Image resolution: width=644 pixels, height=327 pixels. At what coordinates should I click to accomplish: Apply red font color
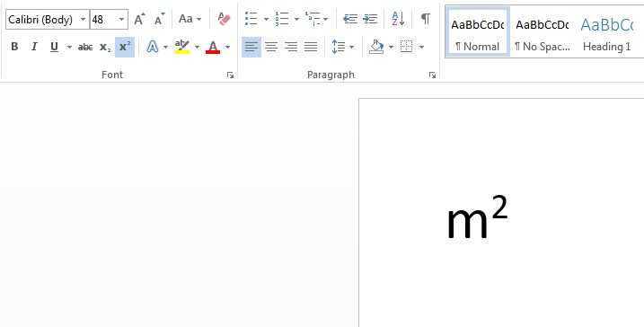[x=213, y=47]
